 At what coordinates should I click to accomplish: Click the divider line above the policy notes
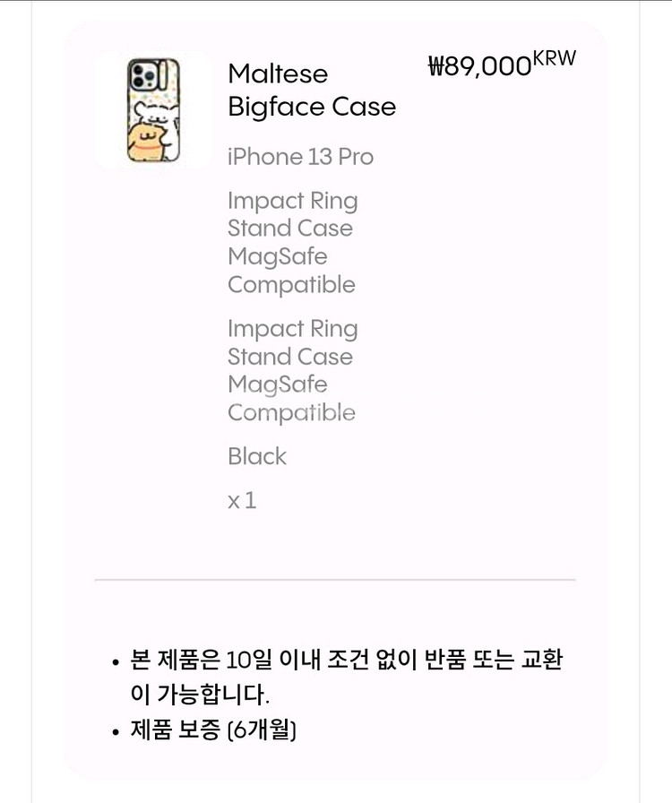(335, 580)
